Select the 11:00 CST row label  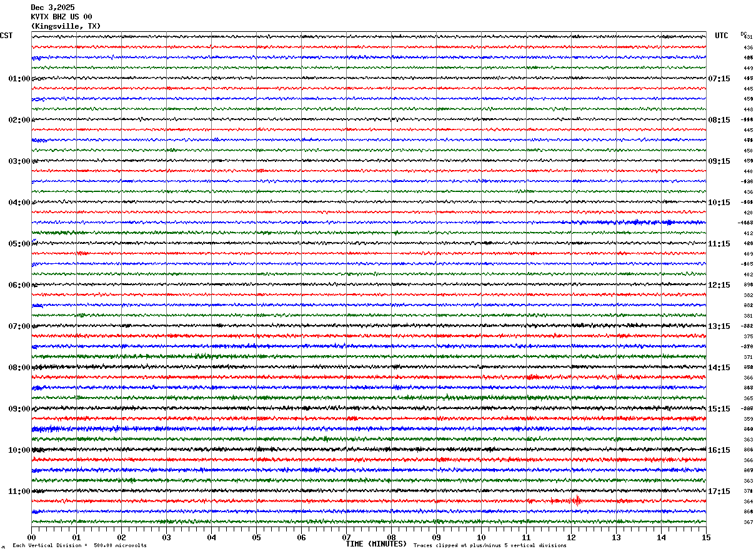click(19, 491)
